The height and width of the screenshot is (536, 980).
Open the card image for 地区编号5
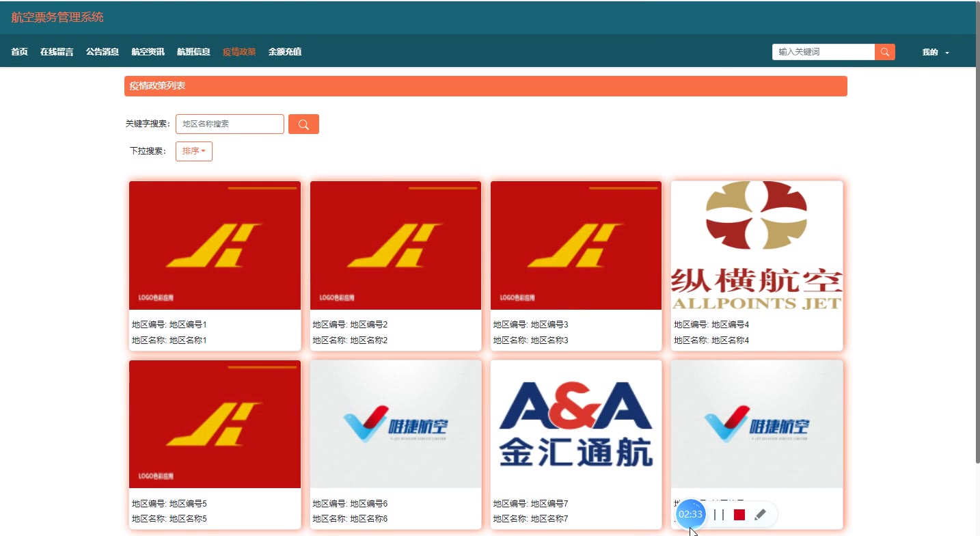tap(215, 425)
